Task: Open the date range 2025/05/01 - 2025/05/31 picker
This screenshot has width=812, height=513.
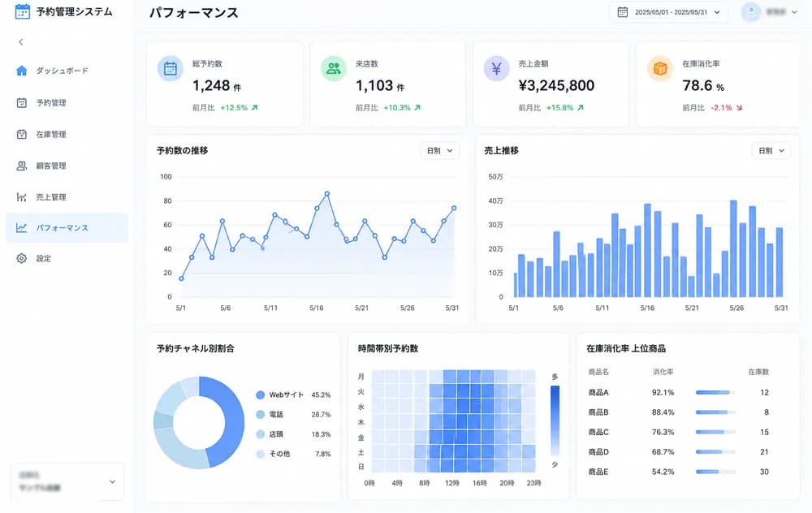Action: pyautogui.click(x=668, y=12)
